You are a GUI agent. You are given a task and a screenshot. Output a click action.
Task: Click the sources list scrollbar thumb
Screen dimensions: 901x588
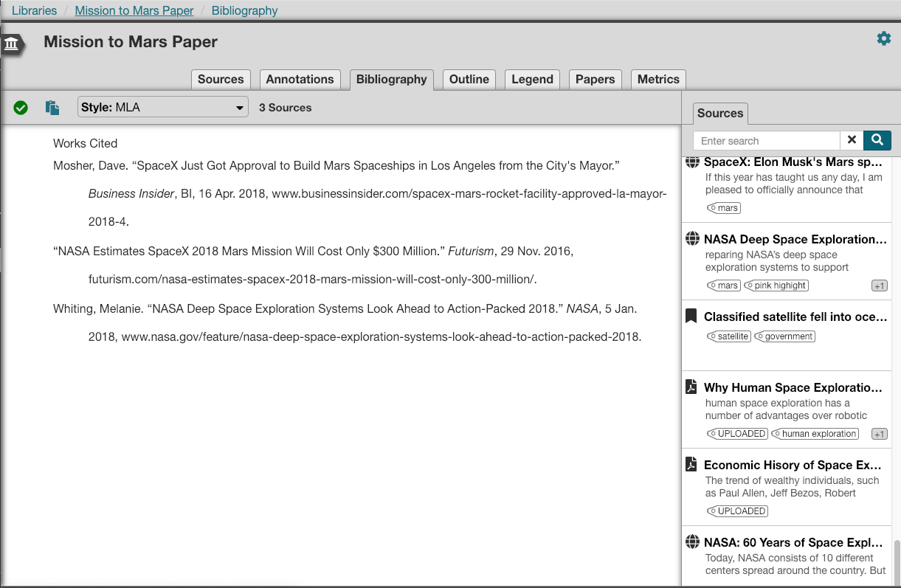(x=897, y=561)
